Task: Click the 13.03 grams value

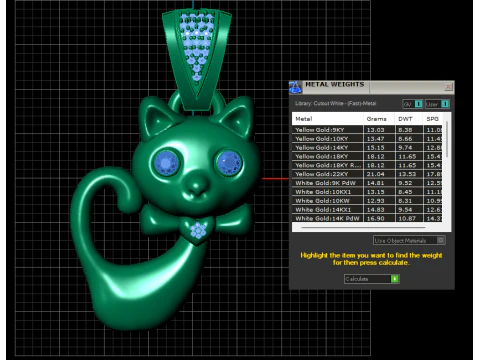Action: (x=375, y=130)
